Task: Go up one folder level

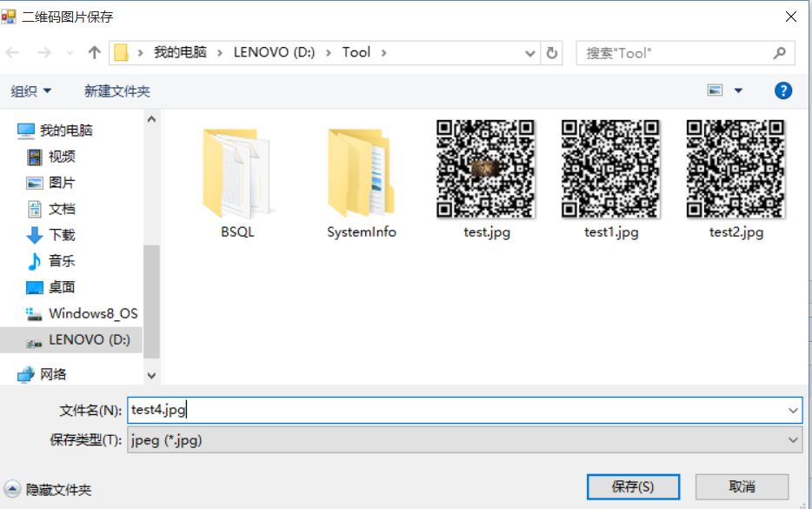Action: click(94, 52)
